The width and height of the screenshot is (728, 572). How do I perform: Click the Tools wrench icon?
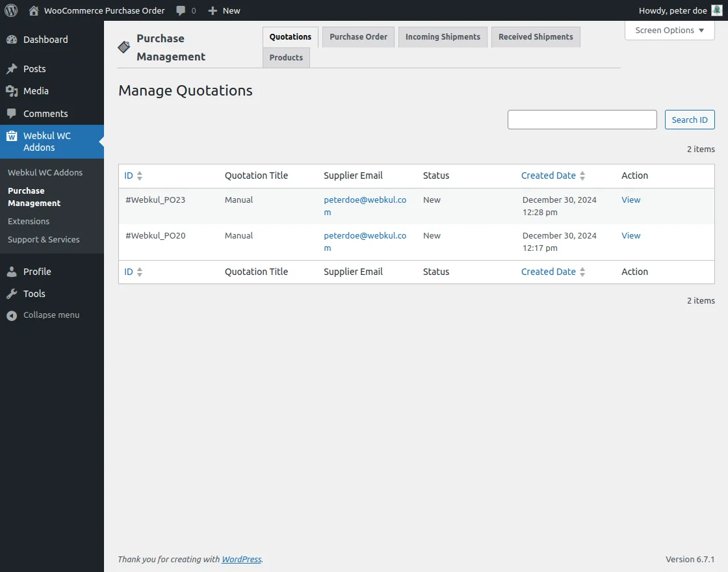pyautogui.click(x=13, y=293)
